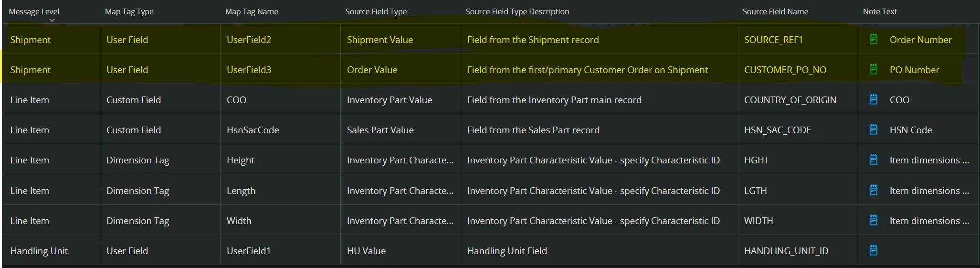Select the CUSTOMER_PO_NO cell
Screen dimensions: 980x268
point(785,70)
